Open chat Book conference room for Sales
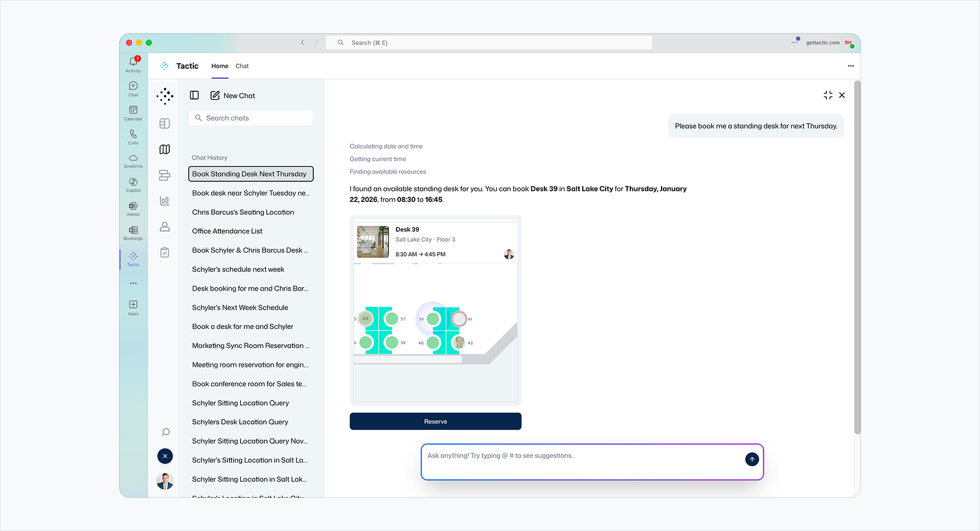The height and width of the screenshot is (531, 980). (251, 384)
